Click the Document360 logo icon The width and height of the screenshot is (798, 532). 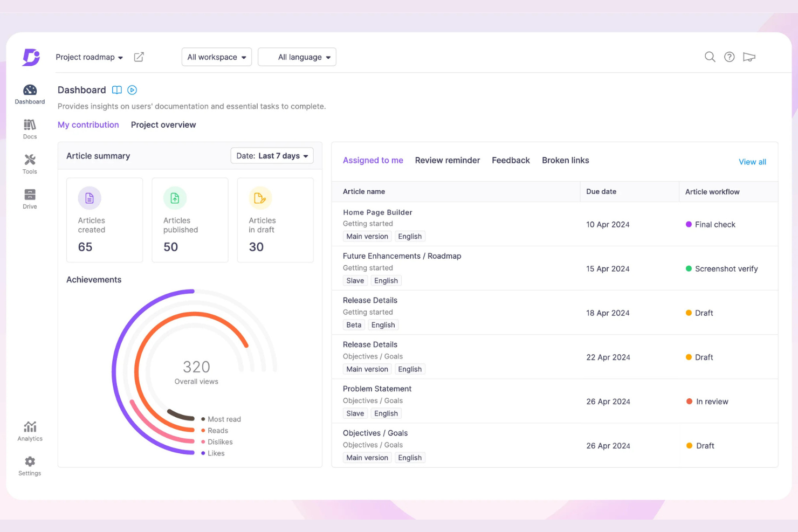coord(31,57)
